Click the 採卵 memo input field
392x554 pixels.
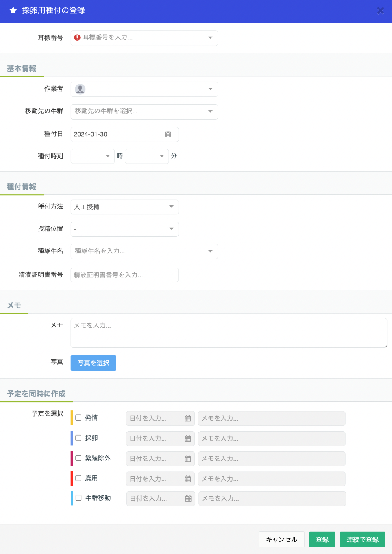coord(272,438)
